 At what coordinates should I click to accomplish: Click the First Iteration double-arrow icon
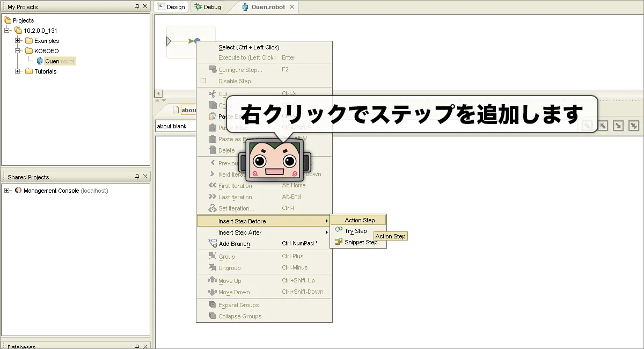pyautogui.click(x=213, y=185)
